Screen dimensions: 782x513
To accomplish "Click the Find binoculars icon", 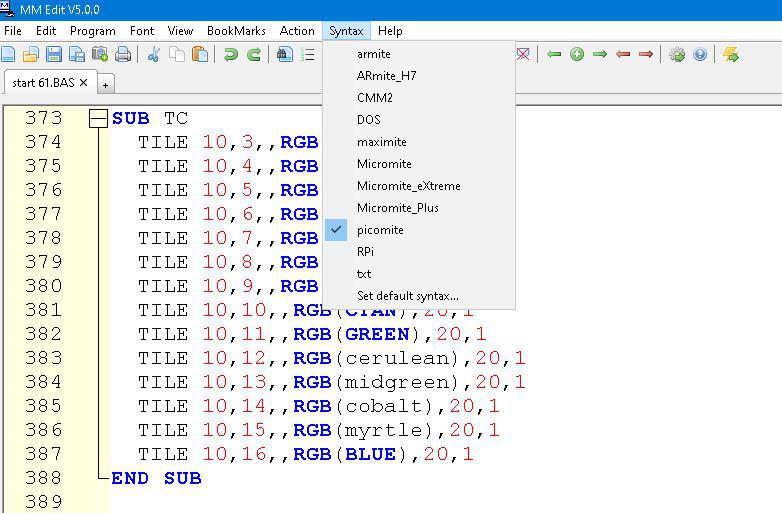I will 285,55.
